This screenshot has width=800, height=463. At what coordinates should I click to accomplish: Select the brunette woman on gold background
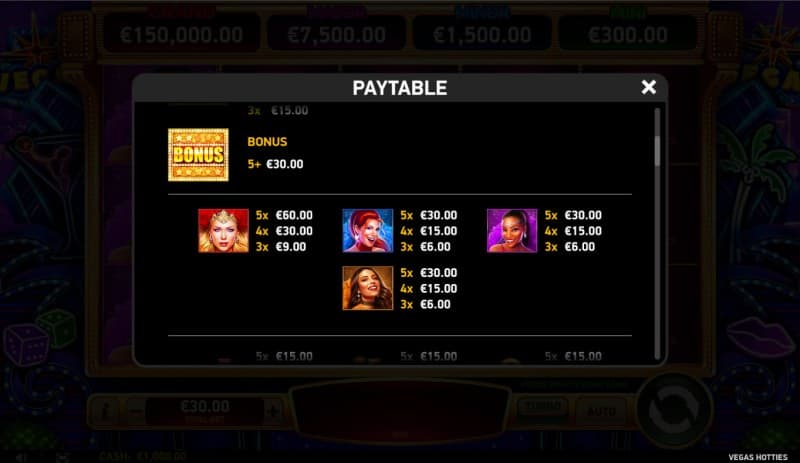pos(368,288)
